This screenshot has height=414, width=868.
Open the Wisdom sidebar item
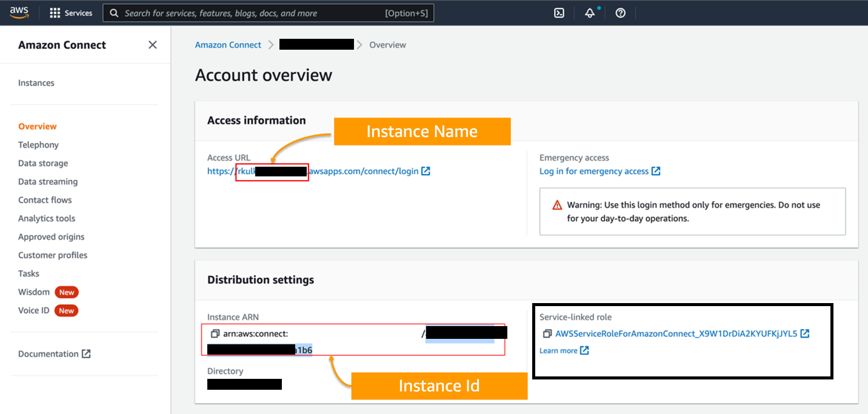click(x=34, y=292)
